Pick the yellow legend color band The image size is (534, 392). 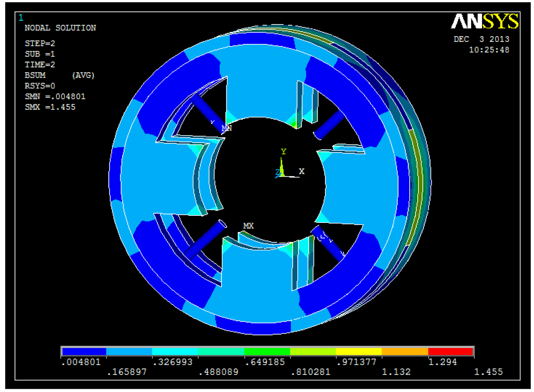pyautogui.click(x=359, y=352)
